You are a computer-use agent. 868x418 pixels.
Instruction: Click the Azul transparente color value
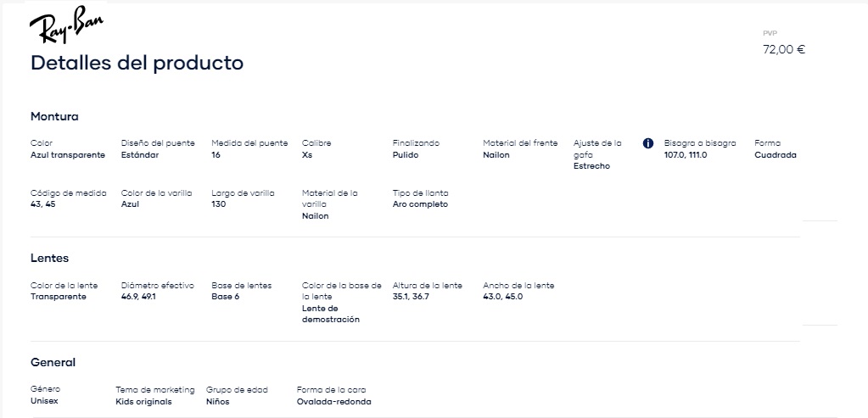(68, 155)
